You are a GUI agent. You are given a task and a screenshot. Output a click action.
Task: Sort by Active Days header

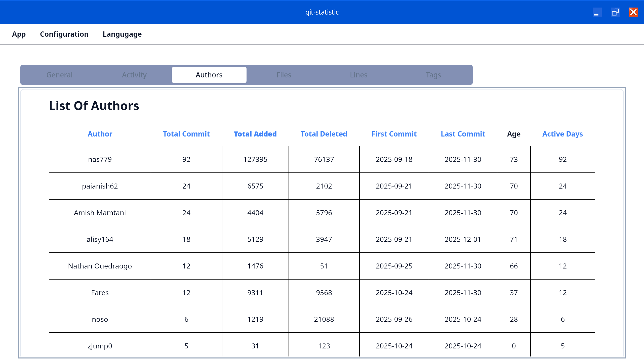click(562, 134)
